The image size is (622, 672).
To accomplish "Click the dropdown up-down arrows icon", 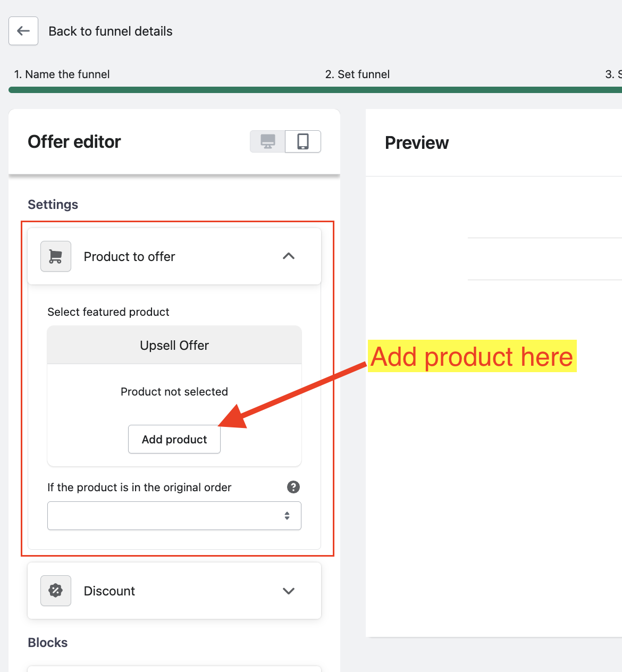I will 287,516.
